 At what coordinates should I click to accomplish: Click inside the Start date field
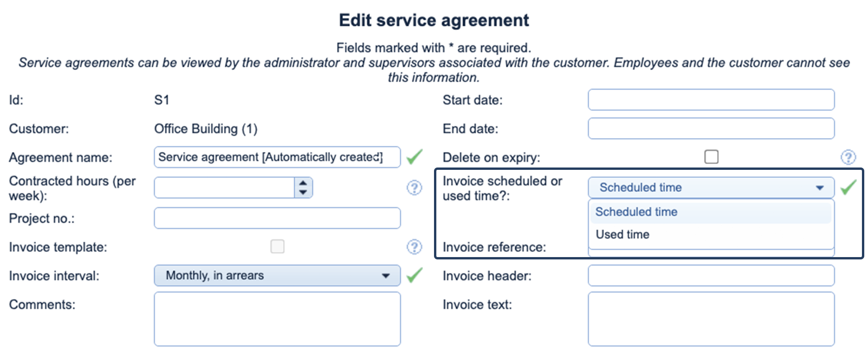[710, 100]
